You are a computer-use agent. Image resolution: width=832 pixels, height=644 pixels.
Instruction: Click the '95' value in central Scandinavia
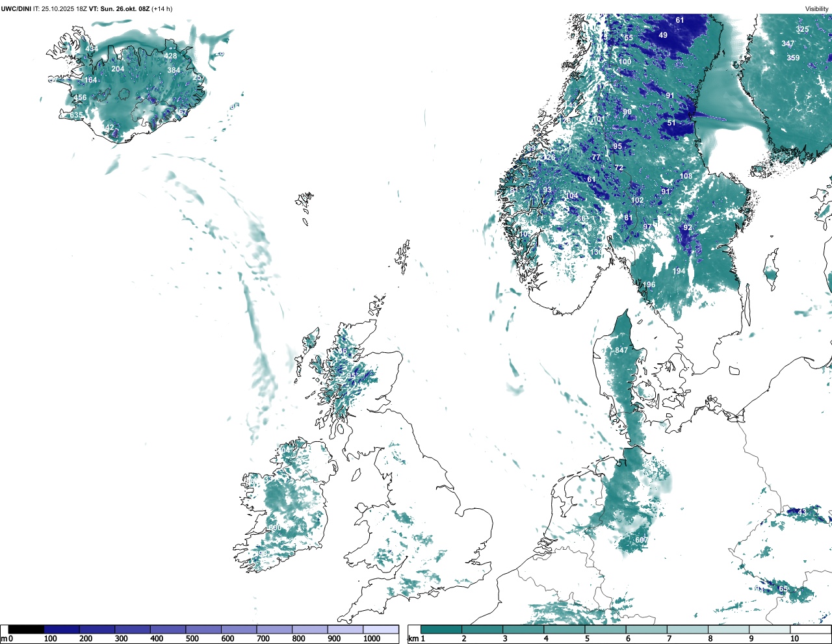click(617, 146)
